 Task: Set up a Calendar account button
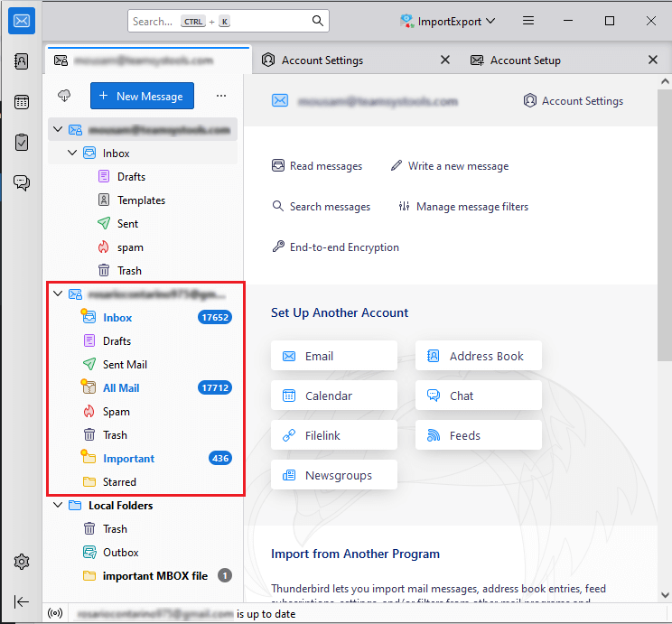pyautogui.click(x=334, y=396)
